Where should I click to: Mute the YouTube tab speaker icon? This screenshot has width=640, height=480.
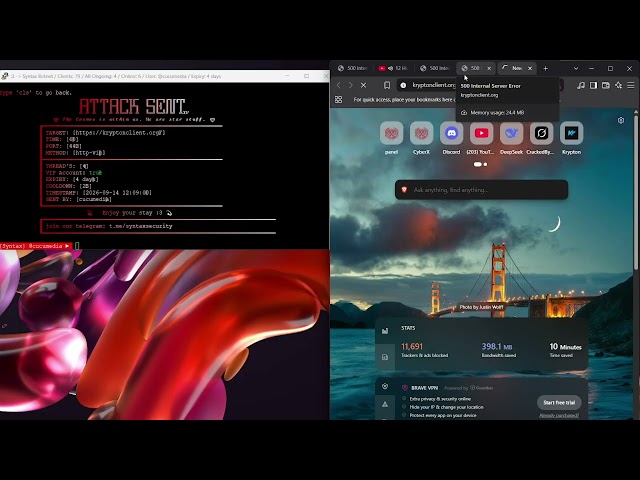(391, 68)
